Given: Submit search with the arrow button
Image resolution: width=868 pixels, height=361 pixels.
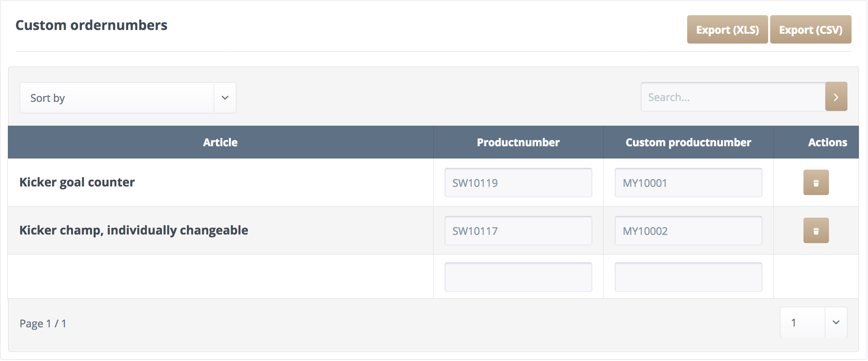Looking at the screenshot, I should click(x=836, y=97).
